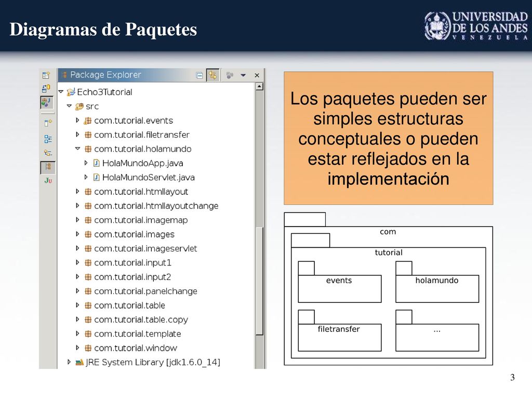This screenshot has height=399, width=532.
Task: Collapse the src folder node
Action: pos(69,106)
